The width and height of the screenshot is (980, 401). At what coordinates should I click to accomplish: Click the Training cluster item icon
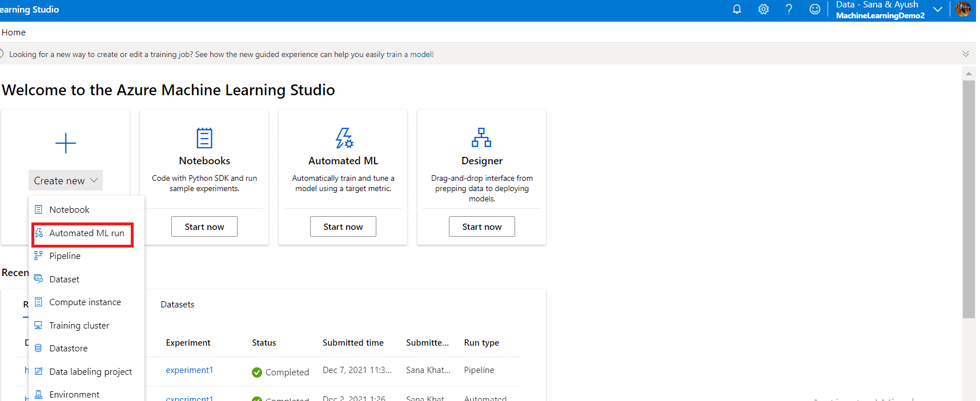tap(38, 325)
